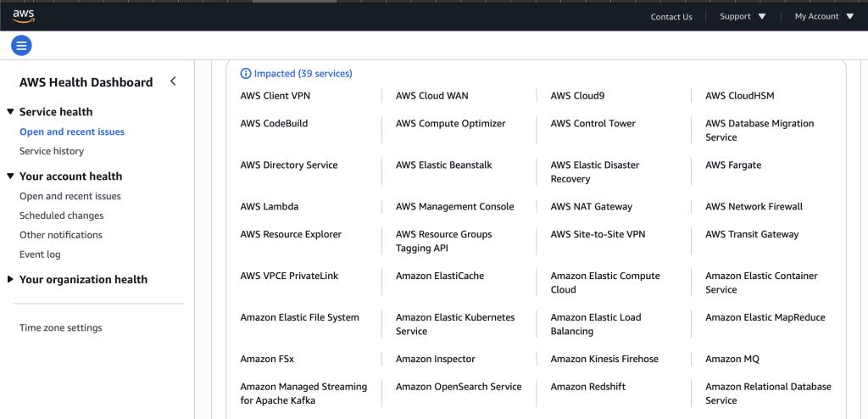Click Amazon Elastic Compute Cloud
The width and height of the screenshot is (868, 419).
click(x=605, y=282)
